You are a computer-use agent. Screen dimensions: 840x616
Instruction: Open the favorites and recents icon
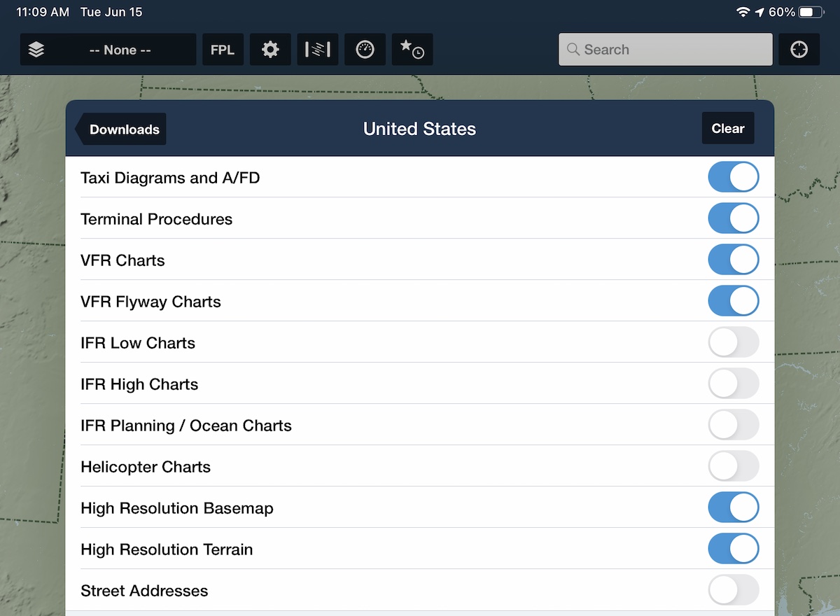coord(412,50)
